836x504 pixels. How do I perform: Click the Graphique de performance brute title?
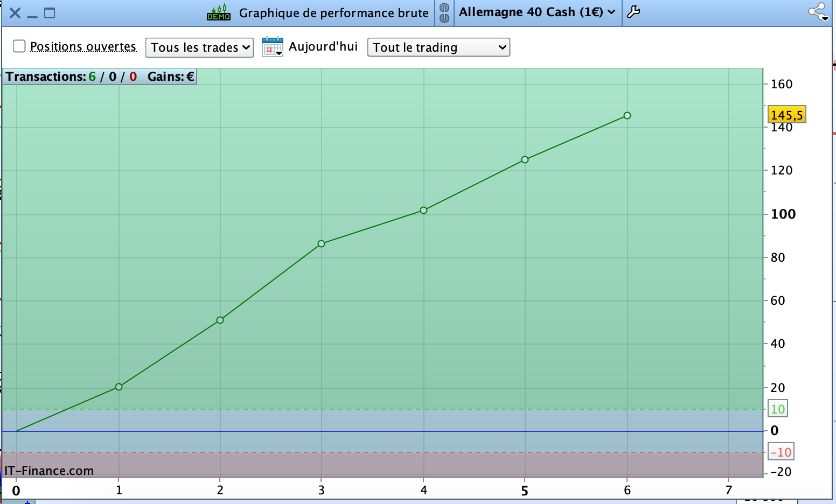point(334,13)
